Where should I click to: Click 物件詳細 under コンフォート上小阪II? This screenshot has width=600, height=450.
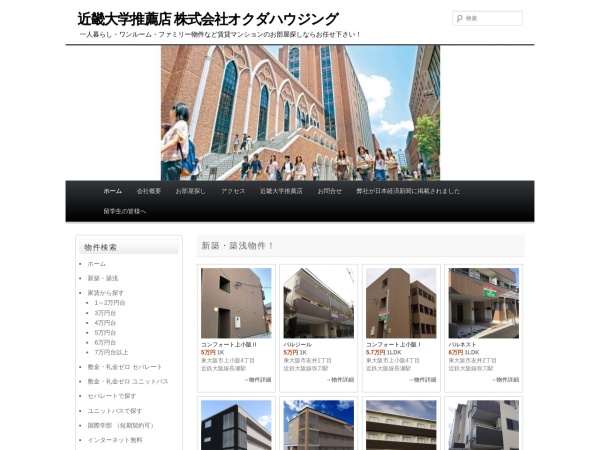pos(257,380)
